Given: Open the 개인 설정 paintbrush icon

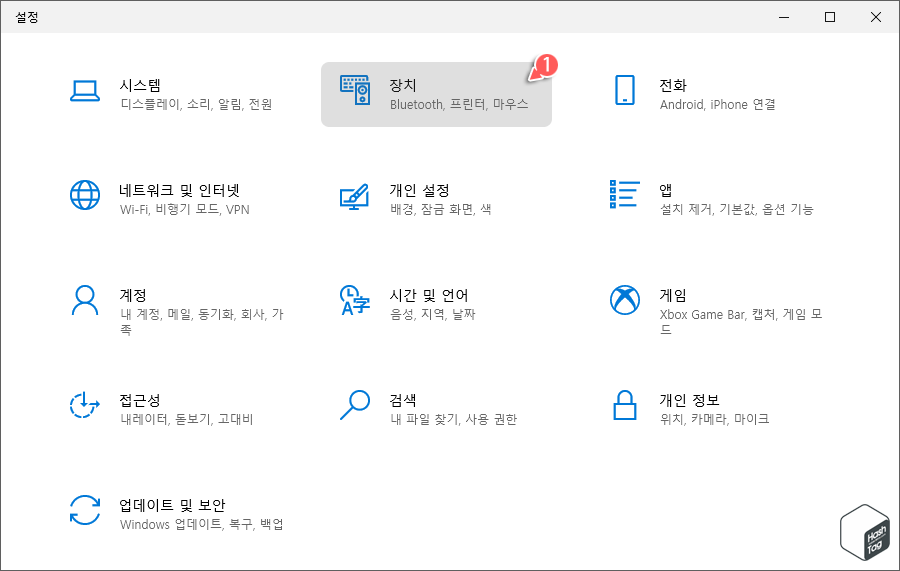Looking at the screenshot, I should pos(354,196).
